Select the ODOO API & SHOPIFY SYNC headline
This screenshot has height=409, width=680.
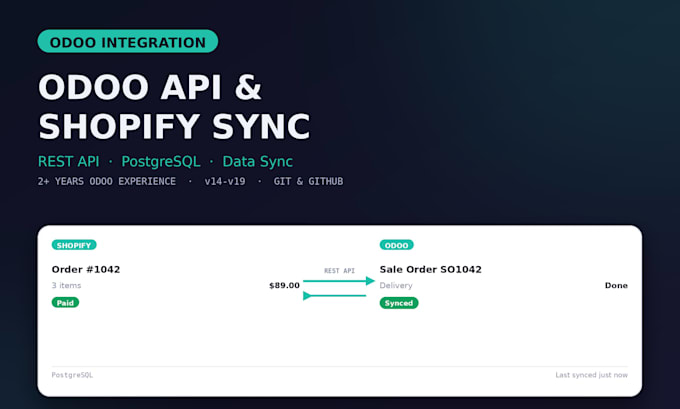coord(174,107)
